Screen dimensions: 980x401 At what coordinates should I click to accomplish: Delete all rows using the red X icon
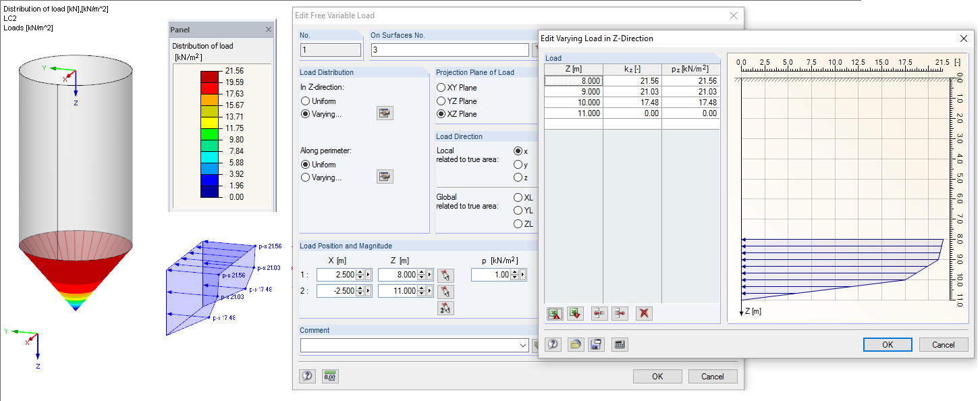[x=643, y=313]
